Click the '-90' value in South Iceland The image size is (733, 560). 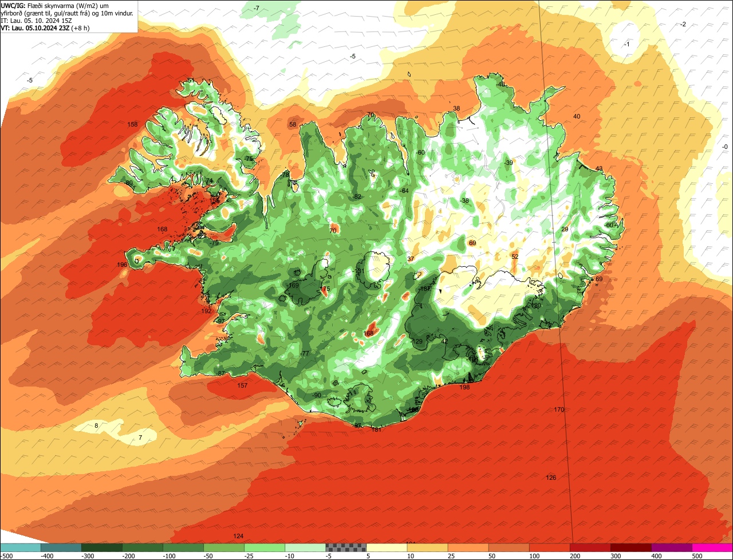(x=316, y=395)
